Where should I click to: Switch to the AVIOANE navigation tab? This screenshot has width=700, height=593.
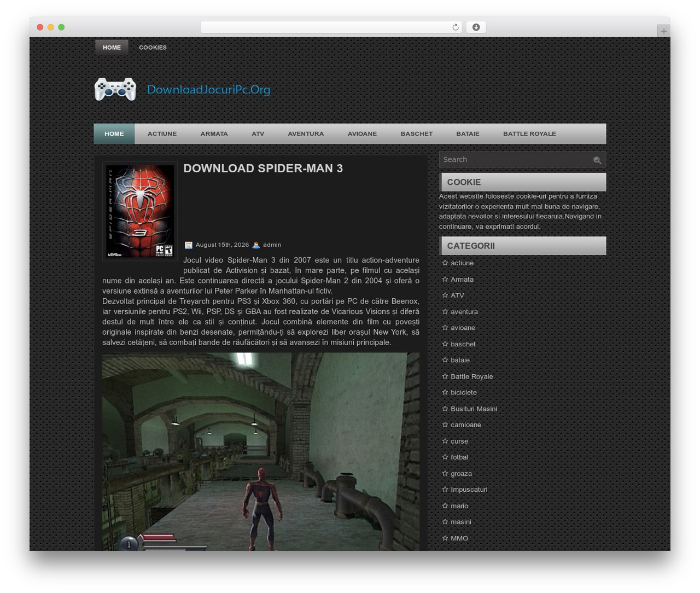pyautogui.click(x=362, y=134)
